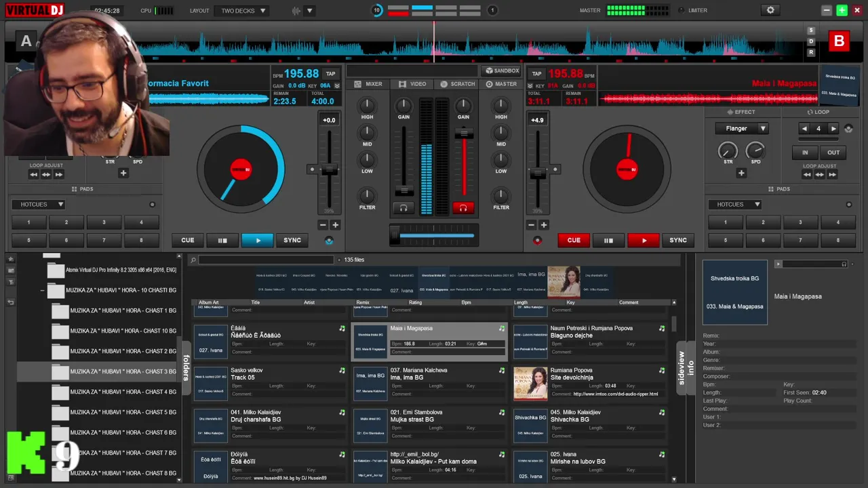Viewport: 868px width, 488px height.
Task: Trigger hotcue pad 4 on deck A
Action: (x=141, y=222)
